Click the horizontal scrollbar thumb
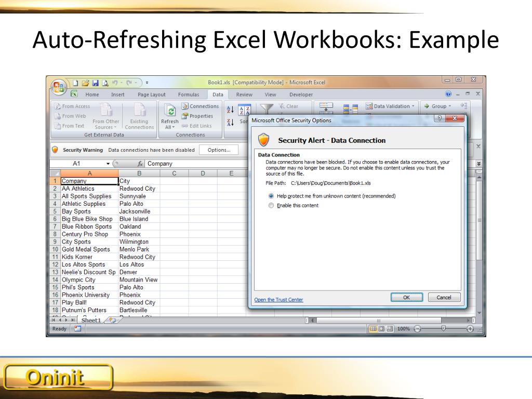 [x=379, y=320]
